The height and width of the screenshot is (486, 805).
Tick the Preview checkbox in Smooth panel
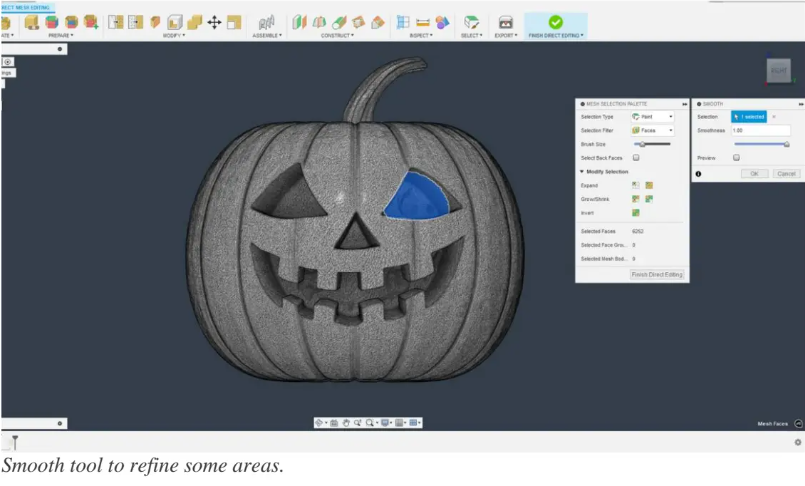pos(736,158)
